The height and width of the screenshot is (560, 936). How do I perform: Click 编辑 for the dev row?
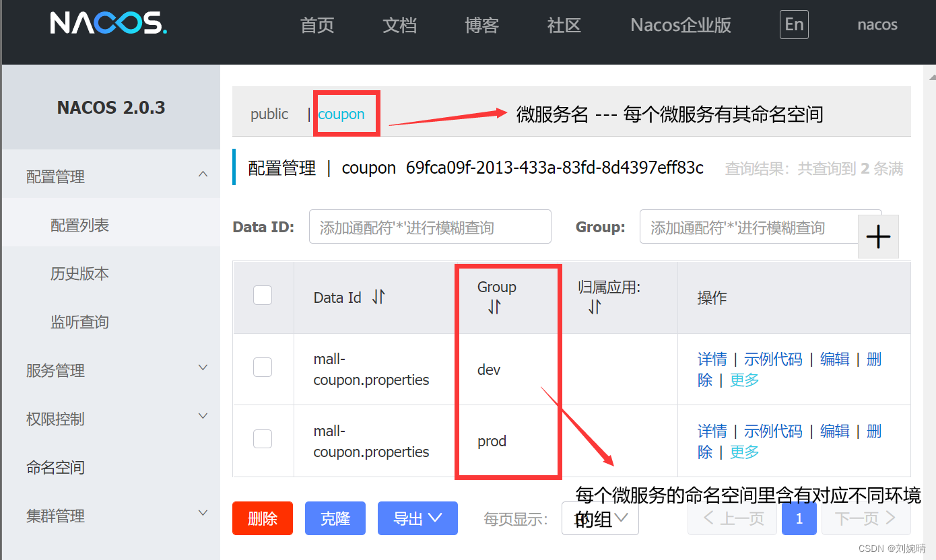(835, 359)
